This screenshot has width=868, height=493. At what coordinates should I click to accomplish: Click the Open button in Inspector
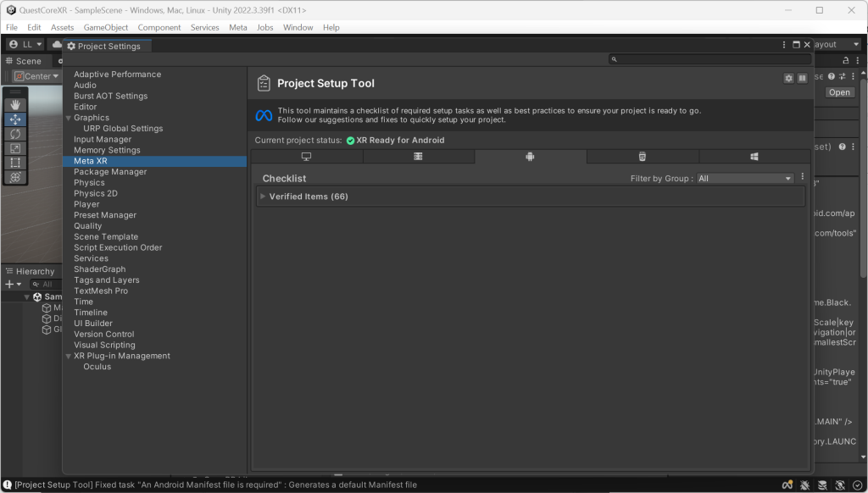pos(839,92)
